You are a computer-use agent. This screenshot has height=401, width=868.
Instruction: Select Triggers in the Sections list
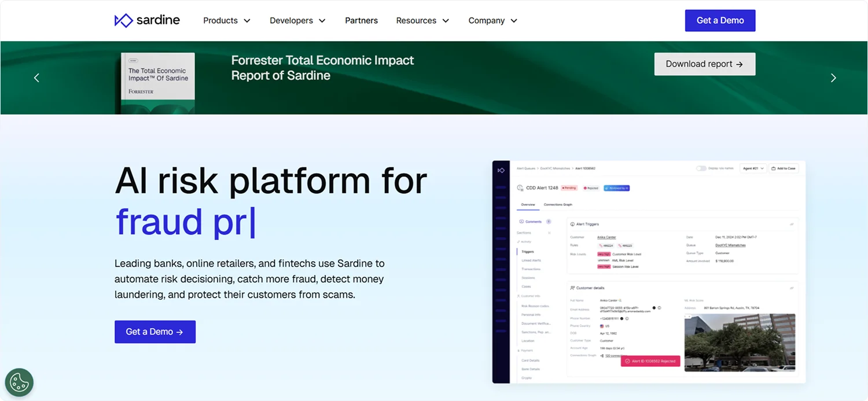coord(527,252)
